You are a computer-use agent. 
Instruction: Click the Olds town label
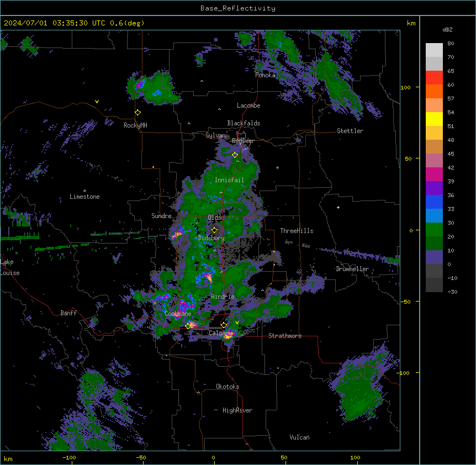(214, 218)
